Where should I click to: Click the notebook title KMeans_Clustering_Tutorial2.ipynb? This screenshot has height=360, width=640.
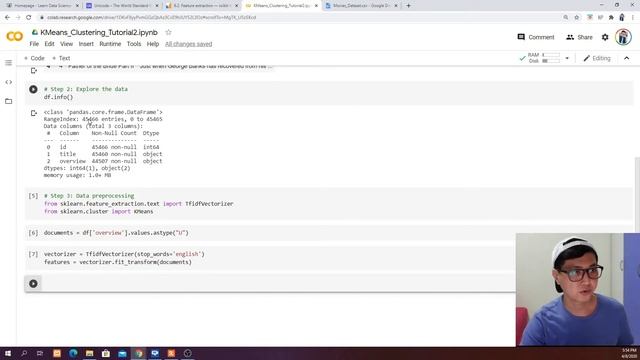(99, 33)
